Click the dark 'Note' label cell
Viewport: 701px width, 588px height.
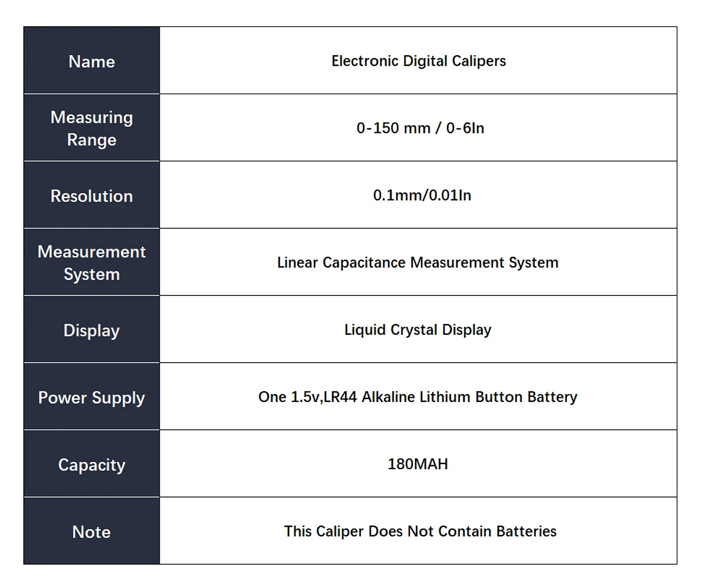[92, 532]
